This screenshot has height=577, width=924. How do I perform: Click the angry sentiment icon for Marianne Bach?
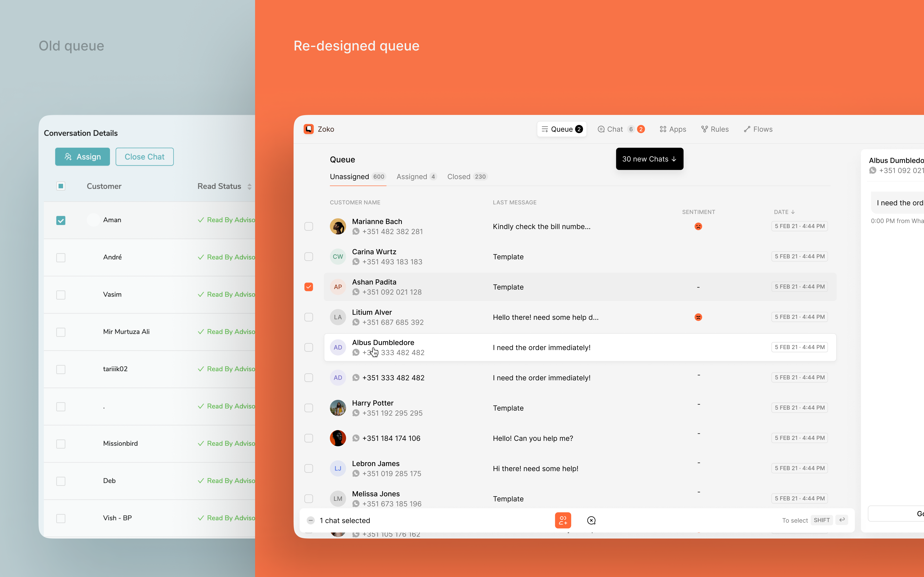698,226
